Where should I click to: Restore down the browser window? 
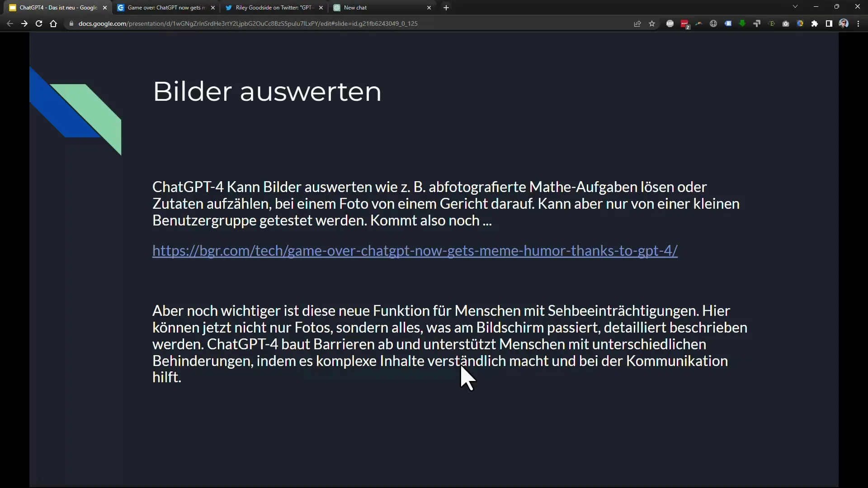[837, 7]
